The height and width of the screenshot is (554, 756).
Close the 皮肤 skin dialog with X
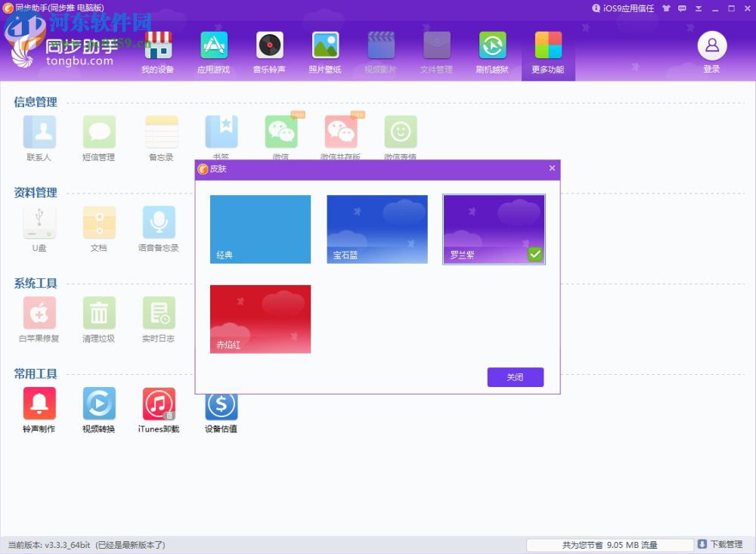(x=552, y=169)
